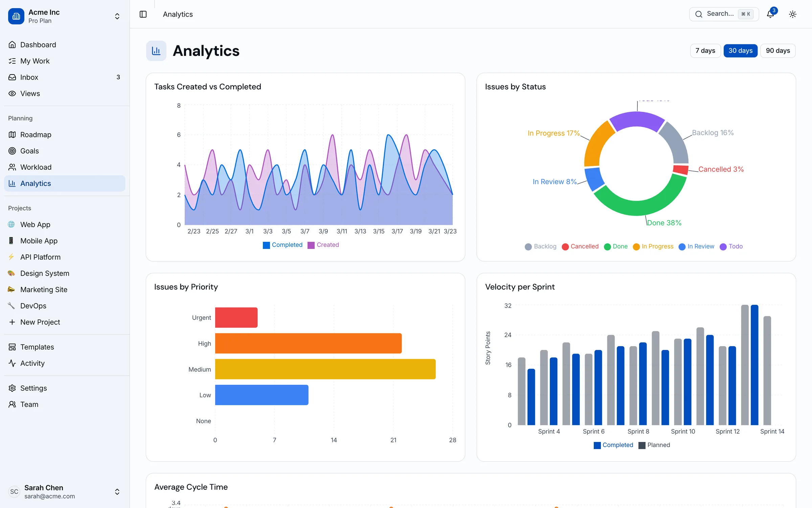Click the Roadmap map icon
812x508 pixels.
pos(12,135)
